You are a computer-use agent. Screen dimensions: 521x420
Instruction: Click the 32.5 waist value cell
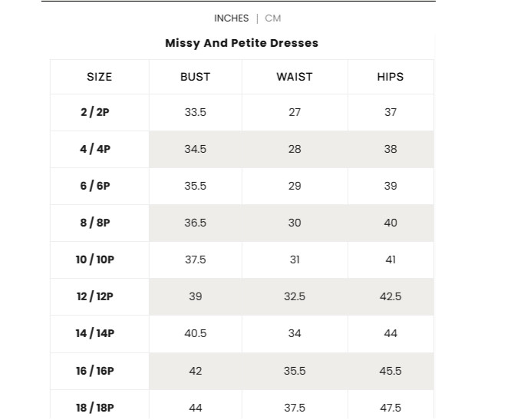click(x=295, y=296)
